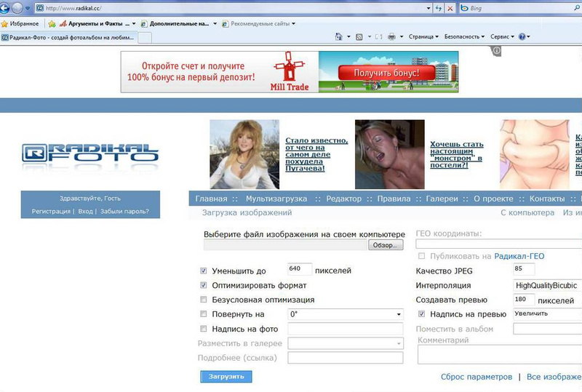Click the ГЕО координаты input field

[499, 244]
